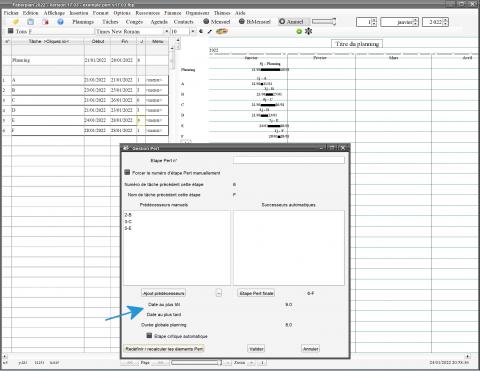Toggle the Tous F checkbox
This screenshot has width=480, height=371.
11,31
